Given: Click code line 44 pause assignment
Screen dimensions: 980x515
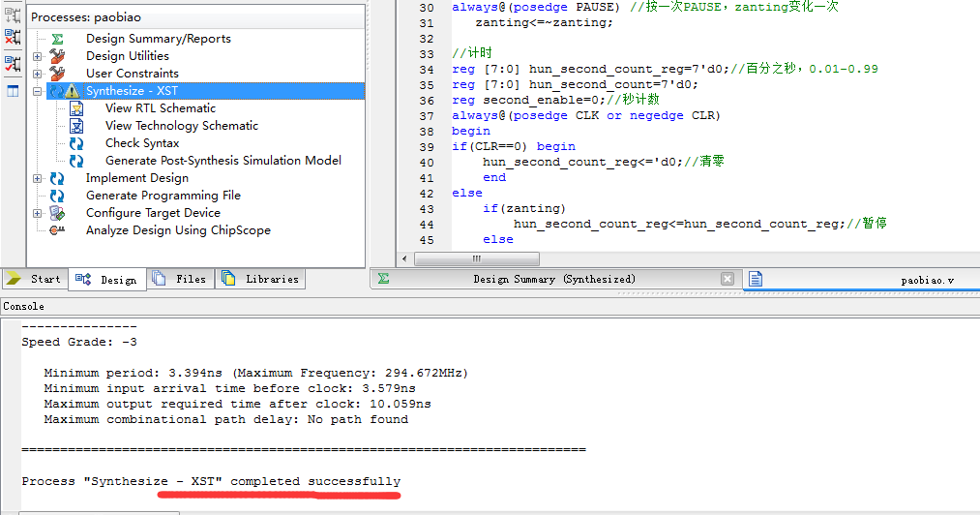Looking at the screenshot, I should [x=700, y=224].
